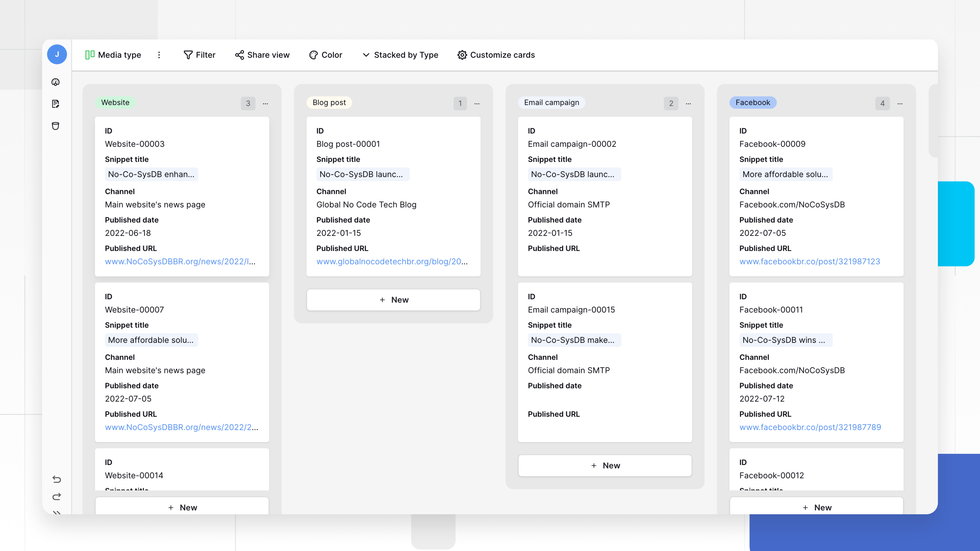This screenshot has width=980, height=551.
Task: Open Customize cards settings
Action: (496, 55)
